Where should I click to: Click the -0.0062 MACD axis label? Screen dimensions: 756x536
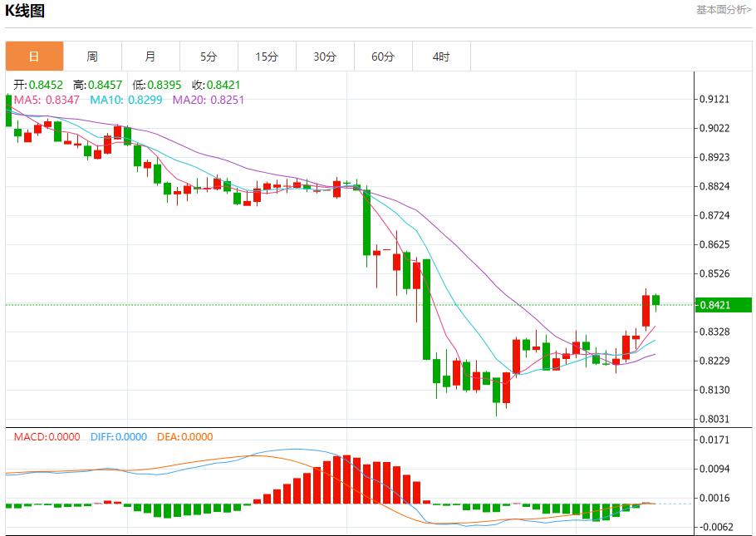[714, 528]
